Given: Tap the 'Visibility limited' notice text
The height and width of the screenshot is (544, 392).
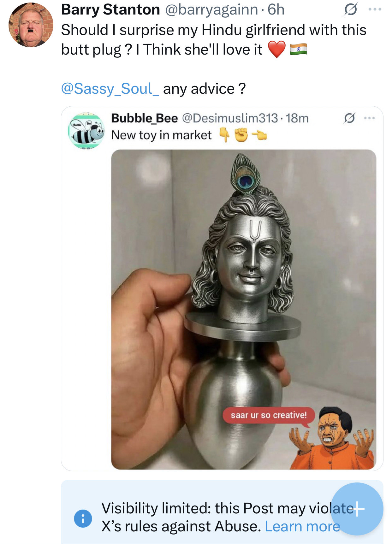Looking at the screenshot, I should [221, 517].
